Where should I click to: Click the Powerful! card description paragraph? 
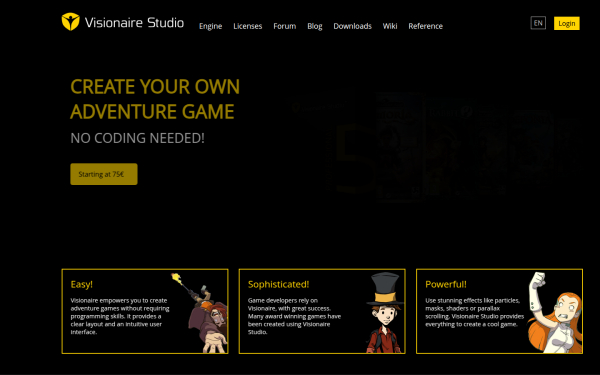[474, 312]
